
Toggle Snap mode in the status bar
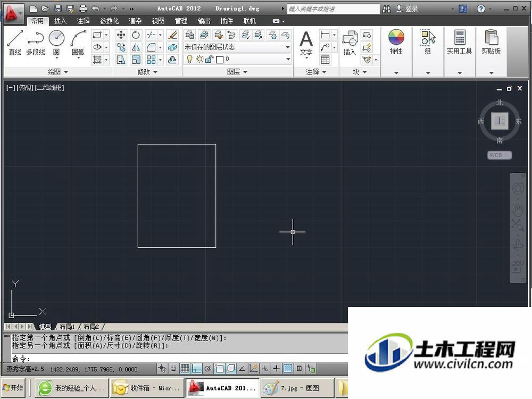pos(173,369)
